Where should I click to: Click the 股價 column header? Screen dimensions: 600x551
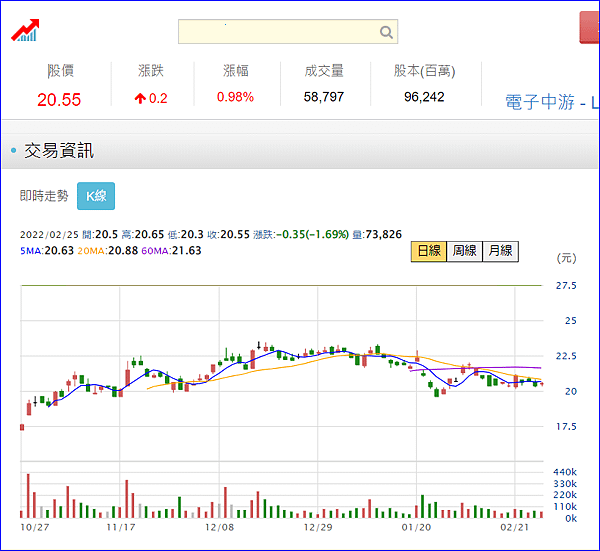point(60,71)
